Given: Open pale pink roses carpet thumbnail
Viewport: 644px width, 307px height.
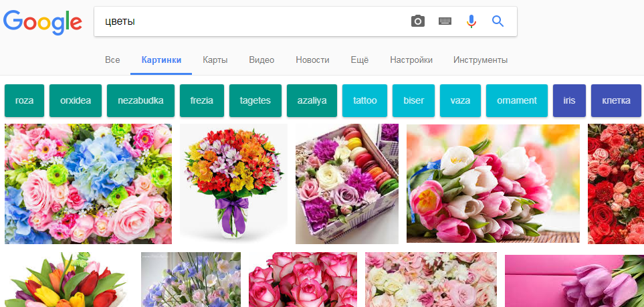Looking at the screenshot, I should click(x=431, y=280).
